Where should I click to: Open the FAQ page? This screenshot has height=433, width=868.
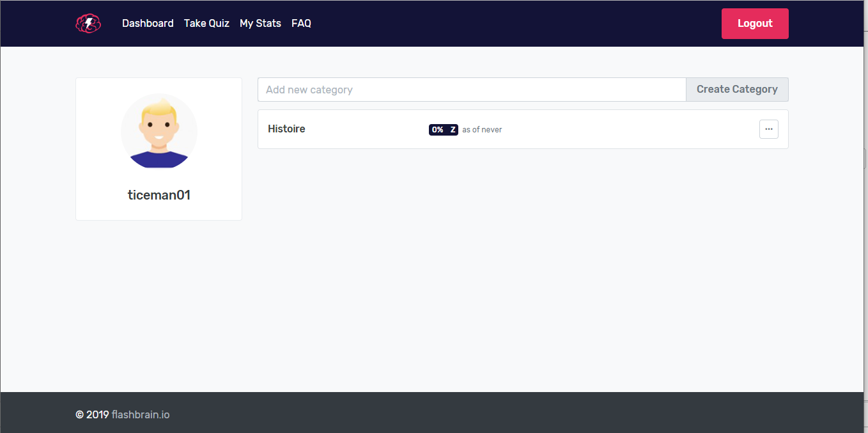coord(301,23)
